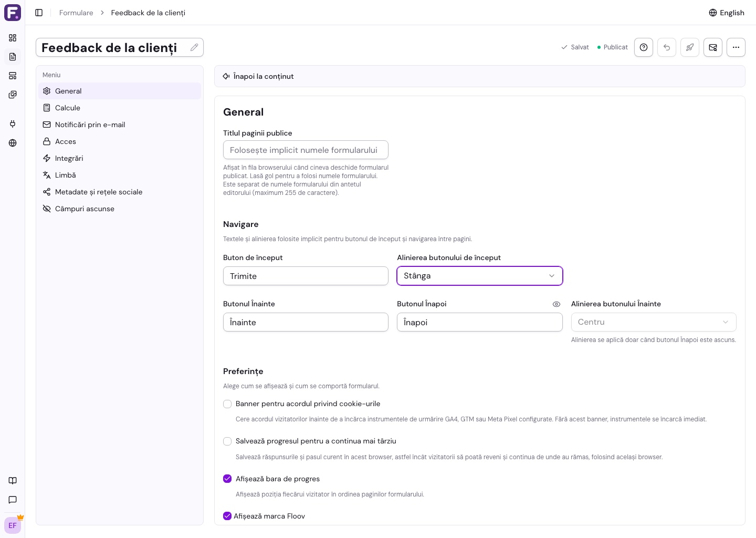The width and height of the screenshot is (756, 538).
Task: Open Integrări settings section
Action: pos(120,158)
